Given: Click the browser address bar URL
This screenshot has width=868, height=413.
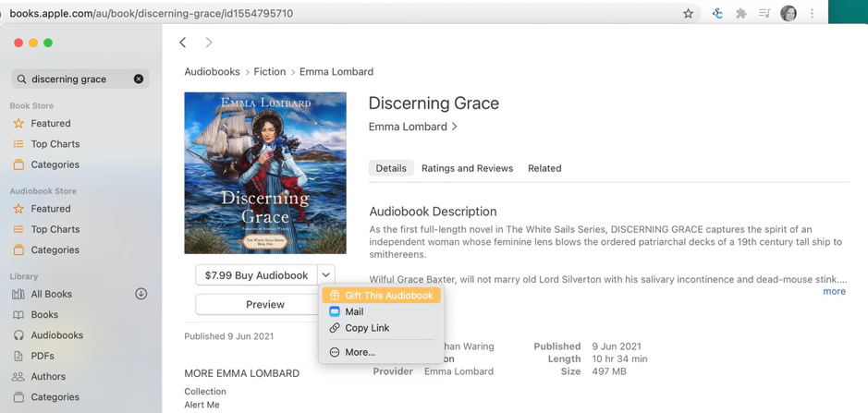Looking at the screenshot, I should point(151,13).
